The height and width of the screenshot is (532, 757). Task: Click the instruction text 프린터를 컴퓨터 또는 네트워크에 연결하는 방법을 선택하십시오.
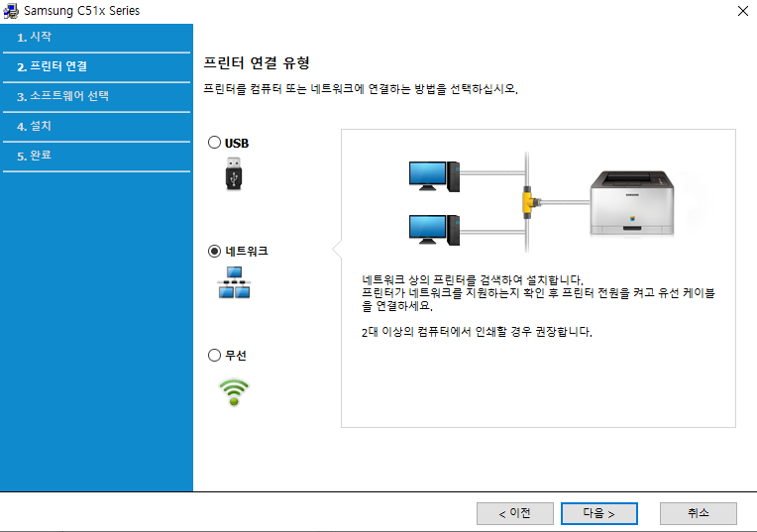[x=361, y=89]
